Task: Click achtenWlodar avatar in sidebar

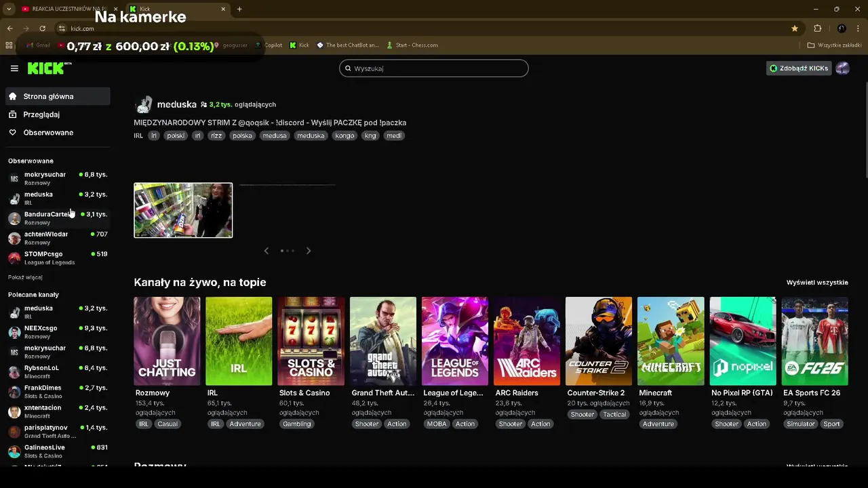Action: pos(14,238)
